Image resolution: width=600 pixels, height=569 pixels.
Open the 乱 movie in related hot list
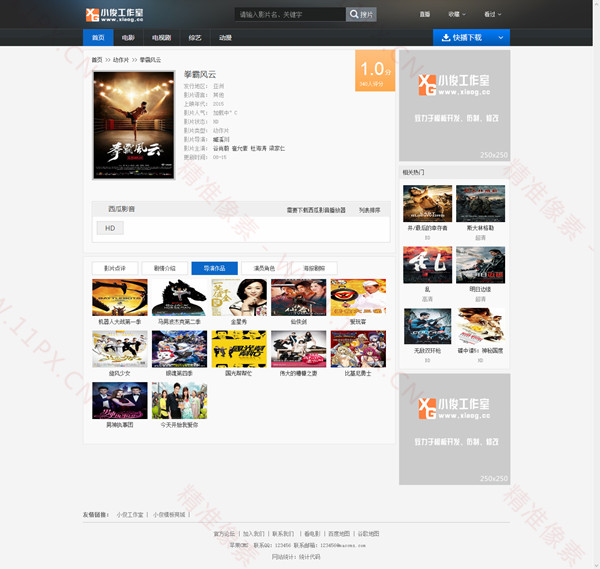click(427, 264)
